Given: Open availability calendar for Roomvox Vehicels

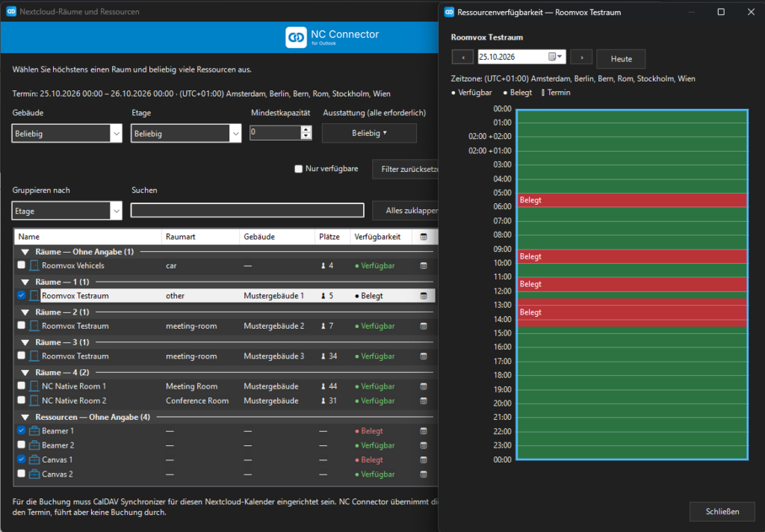Looking at the screenshot, I should [x=424, y=266].
